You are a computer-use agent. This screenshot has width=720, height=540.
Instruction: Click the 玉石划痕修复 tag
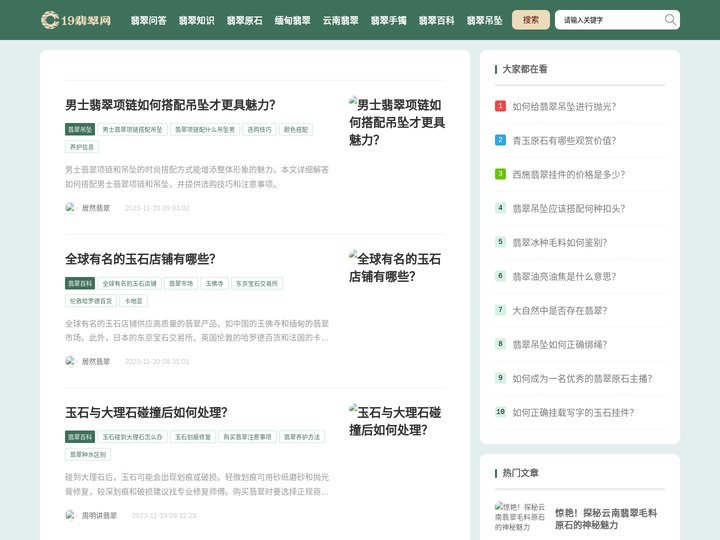point(193,437)
